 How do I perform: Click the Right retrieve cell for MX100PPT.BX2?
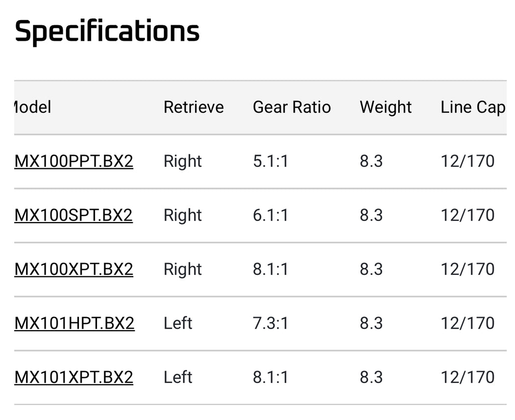tap(183, 161)
